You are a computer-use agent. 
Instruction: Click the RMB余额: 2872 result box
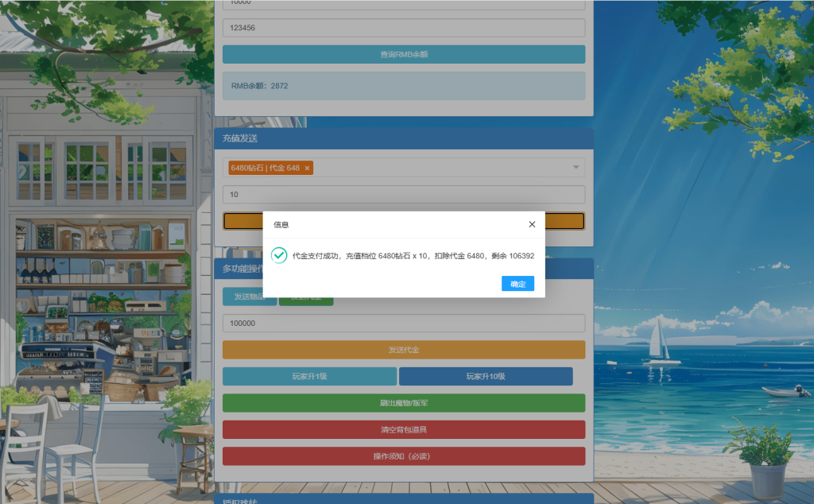404,86
